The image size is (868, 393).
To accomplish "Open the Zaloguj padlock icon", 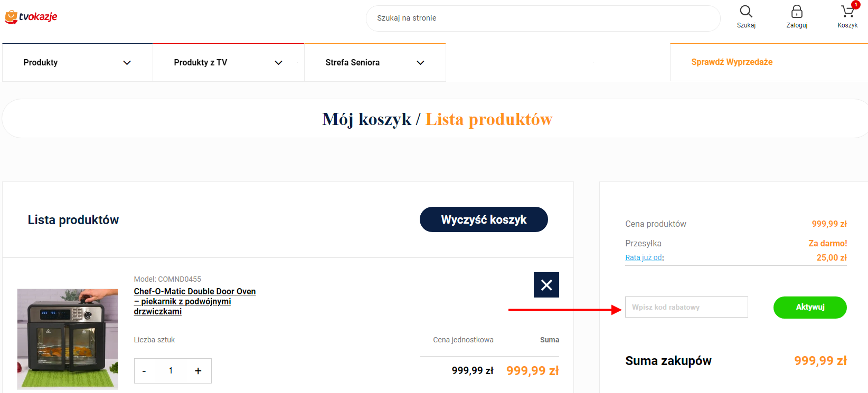I will [x=796, y=12].
